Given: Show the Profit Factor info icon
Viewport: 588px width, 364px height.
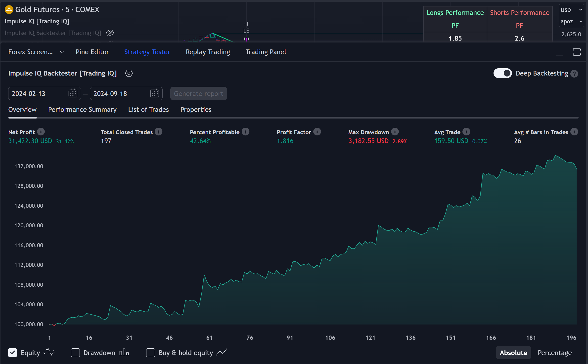Looking at the screenshot, I should (x=317, y=131).
